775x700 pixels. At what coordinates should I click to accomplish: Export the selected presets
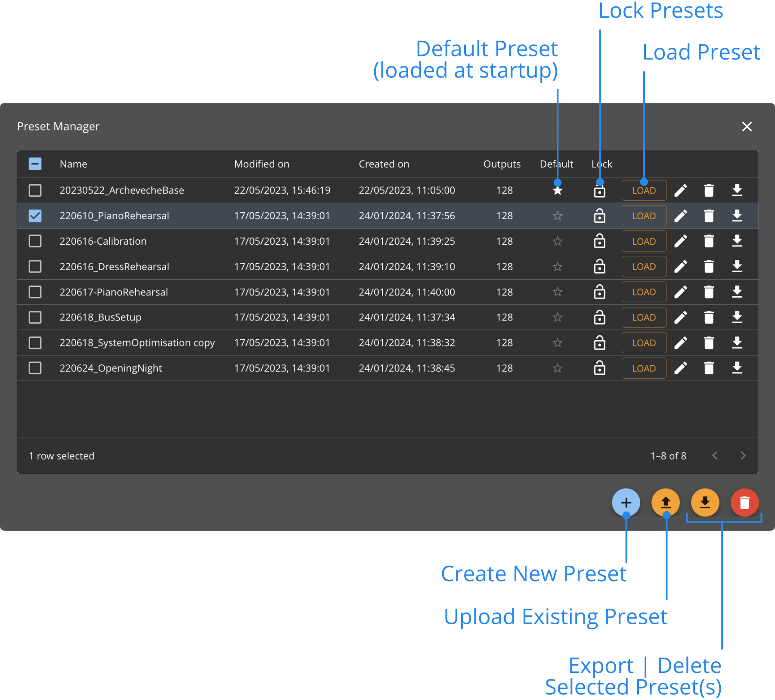coord(705,502)
